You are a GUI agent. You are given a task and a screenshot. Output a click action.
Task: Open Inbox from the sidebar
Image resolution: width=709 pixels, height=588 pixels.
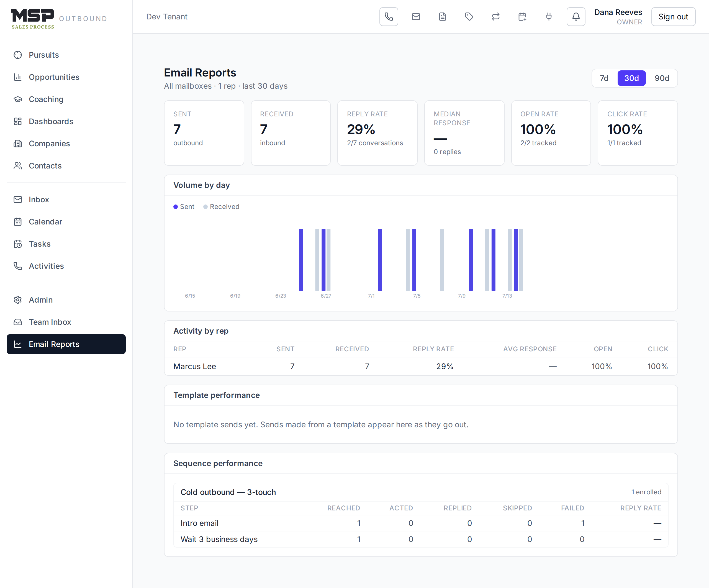(x=66, y=200)
